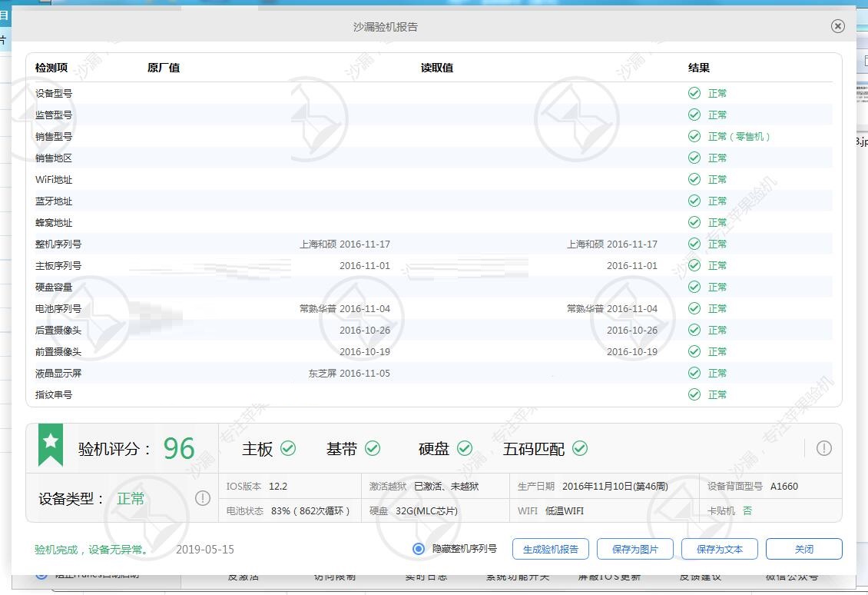
Task: Click the X to close the report dialog
Action: [x=837, y=26]
